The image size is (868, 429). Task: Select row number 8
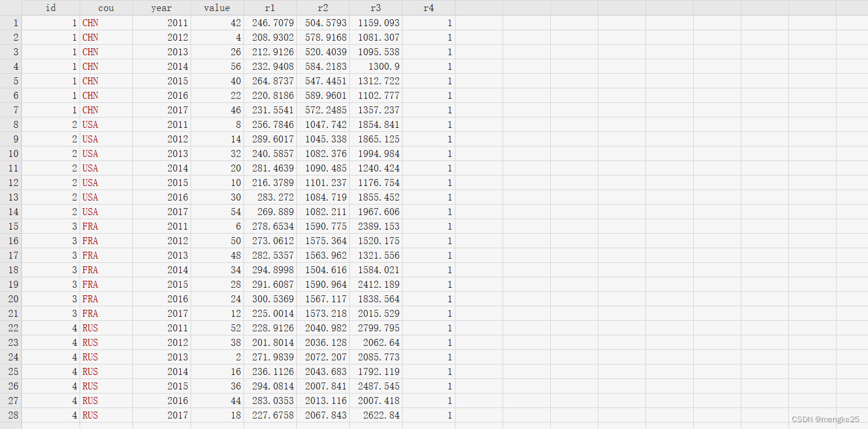[10, 124]
